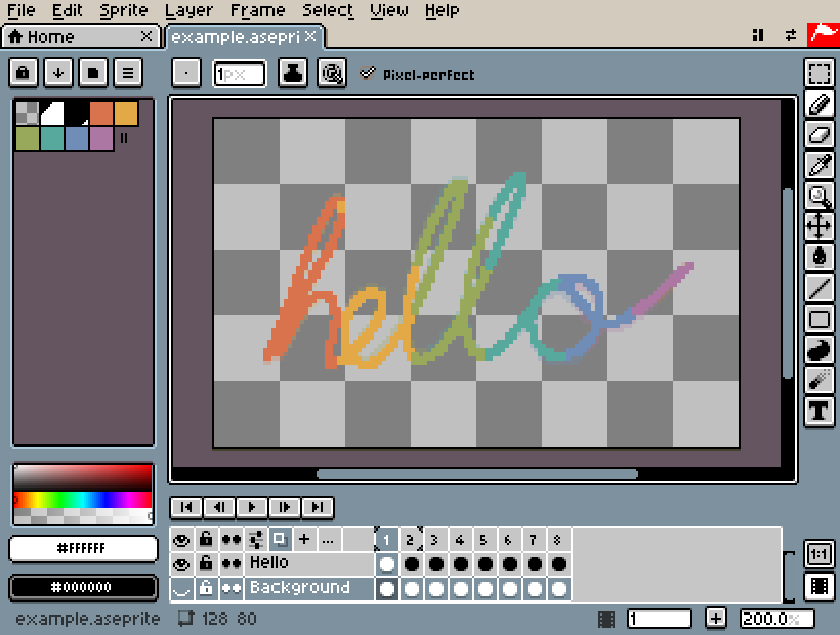Viewport: 840px width, 635px height.
Task: Click the palette presets icon
Action: (x=93, y=73)
